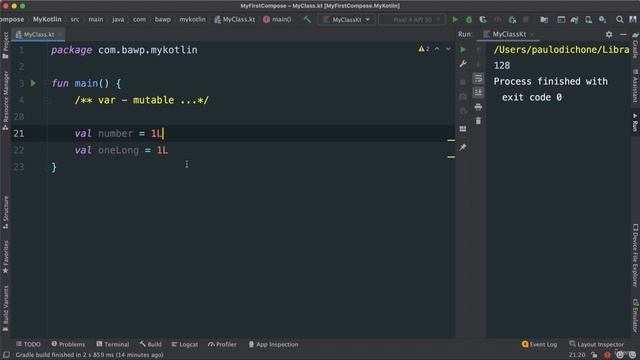
Task: Open the Gradle side panel
Action: point(635,45)
